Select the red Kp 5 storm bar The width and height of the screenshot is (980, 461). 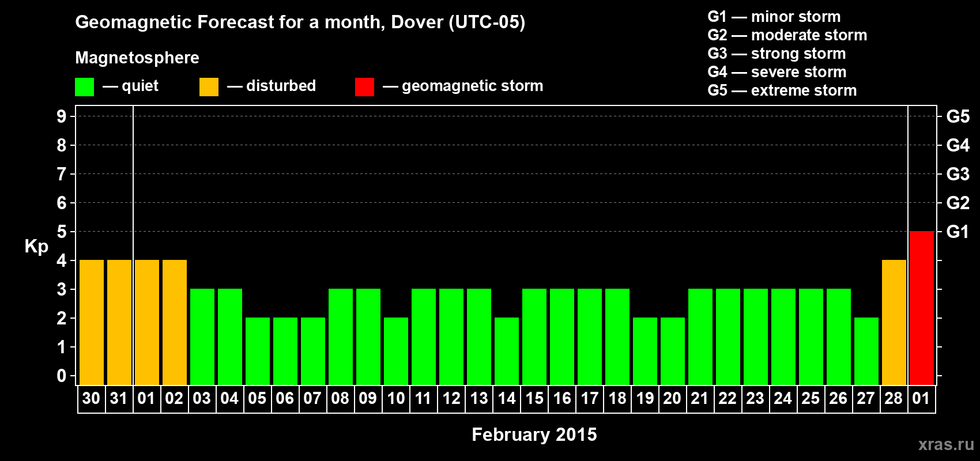point(921,308)
